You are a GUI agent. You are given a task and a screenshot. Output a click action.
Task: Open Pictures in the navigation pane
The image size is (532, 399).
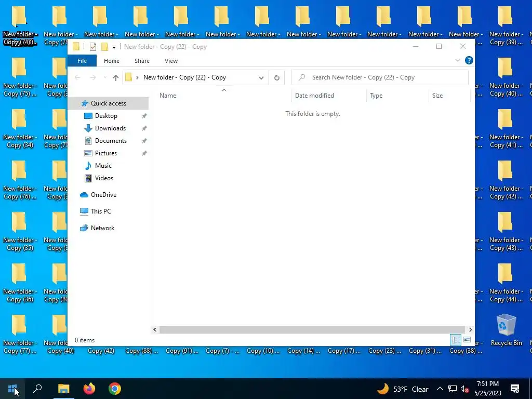coord(106,153)
